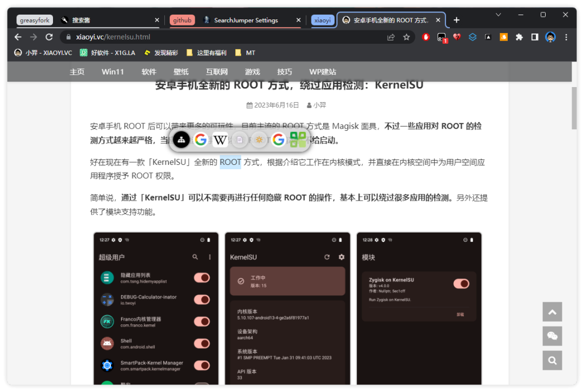Screen dimensions: 584x392
Task: Open the red stop-hand ad blocker extension
Action: tap(426, 37)
